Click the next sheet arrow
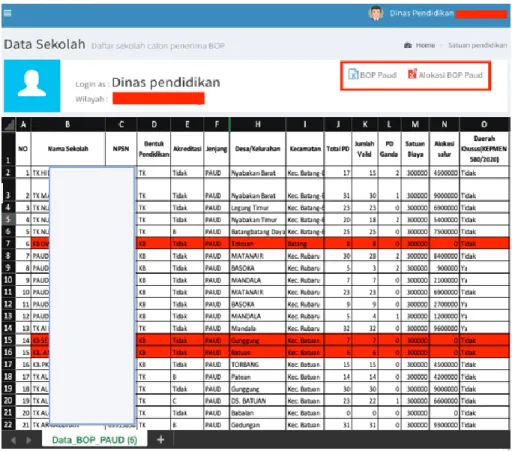512x451 pixels. 29,440
